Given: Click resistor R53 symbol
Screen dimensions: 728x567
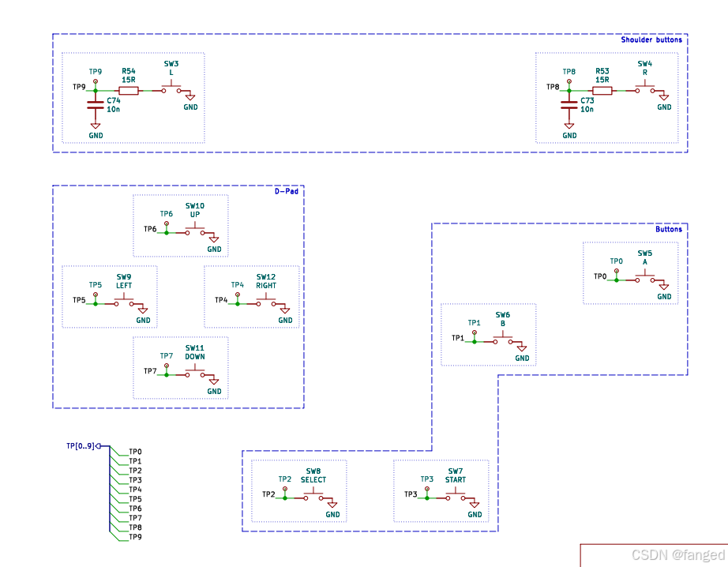Looking at the screenshot, I should coord(602,91).
